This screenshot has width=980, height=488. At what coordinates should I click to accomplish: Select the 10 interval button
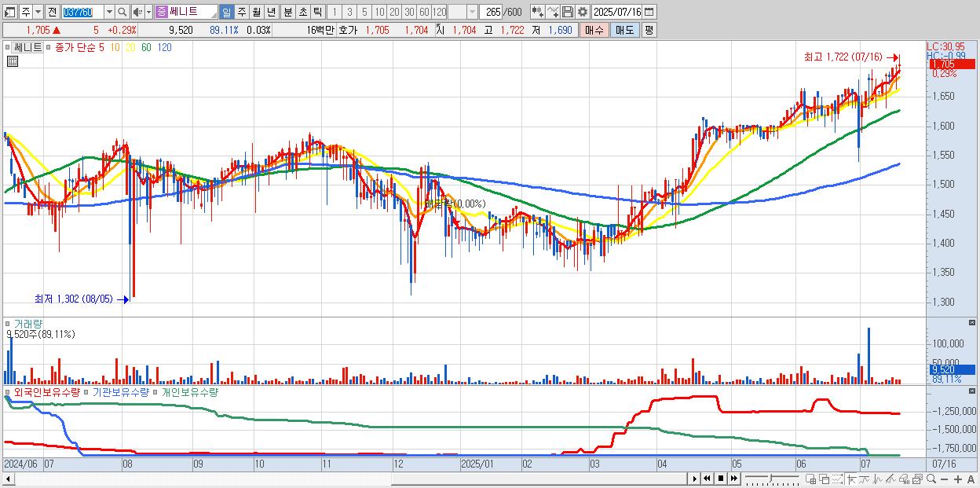coord(379,12)
